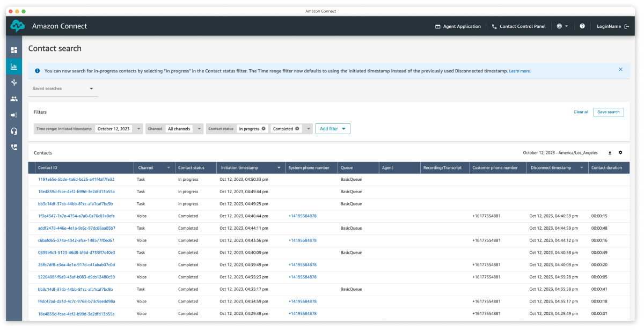Screen dimensions: 644x331
Task: Click the Clear all filters link
Action: (x=581, y=112)
